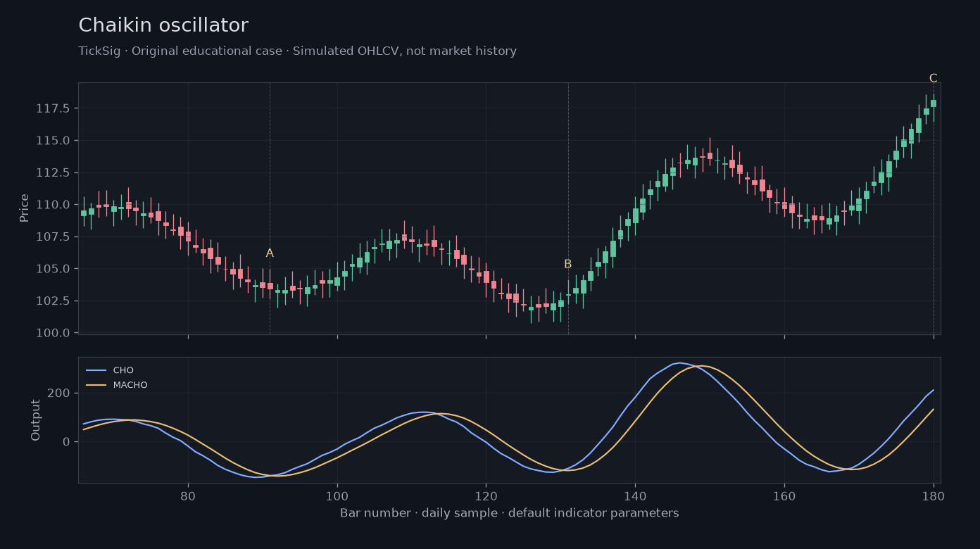Image resolution: width=980 pixels, height=549 pixels.
Task: Select marker label B on price chart
Action: click(x=567, y=265)
